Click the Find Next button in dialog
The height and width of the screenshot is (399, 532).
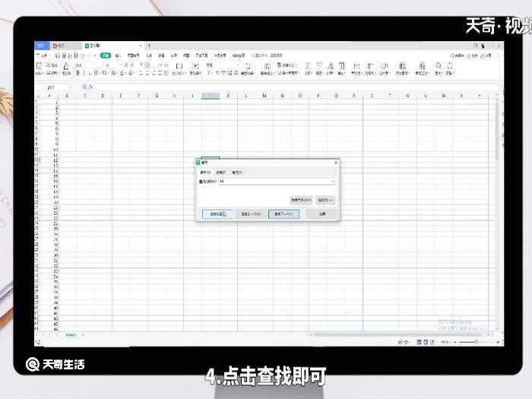point(283,214)
